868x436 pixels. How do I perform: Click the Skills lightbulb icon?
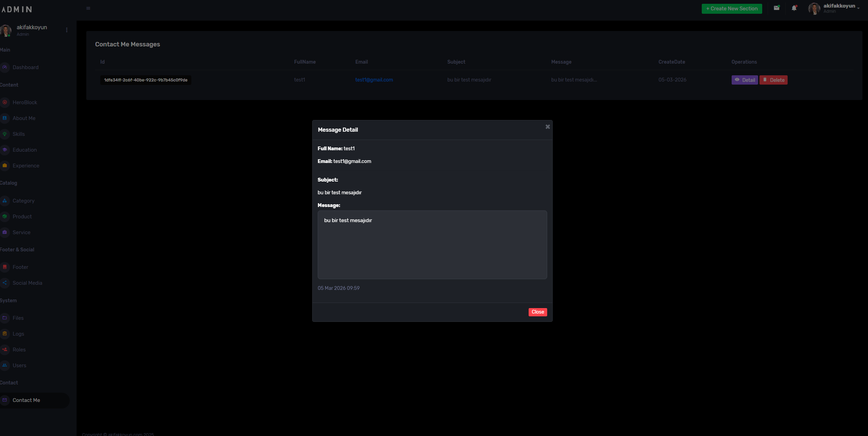[5, 134]
